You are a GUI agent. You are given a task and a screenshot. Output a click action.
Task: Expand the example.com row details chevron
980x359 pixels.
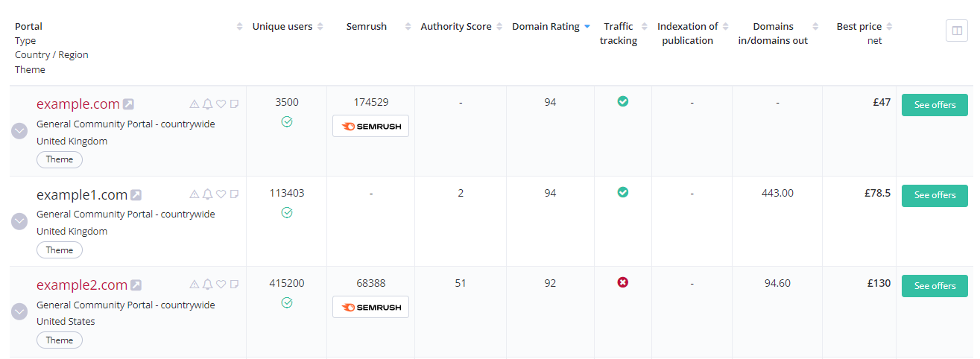[20, 131]
